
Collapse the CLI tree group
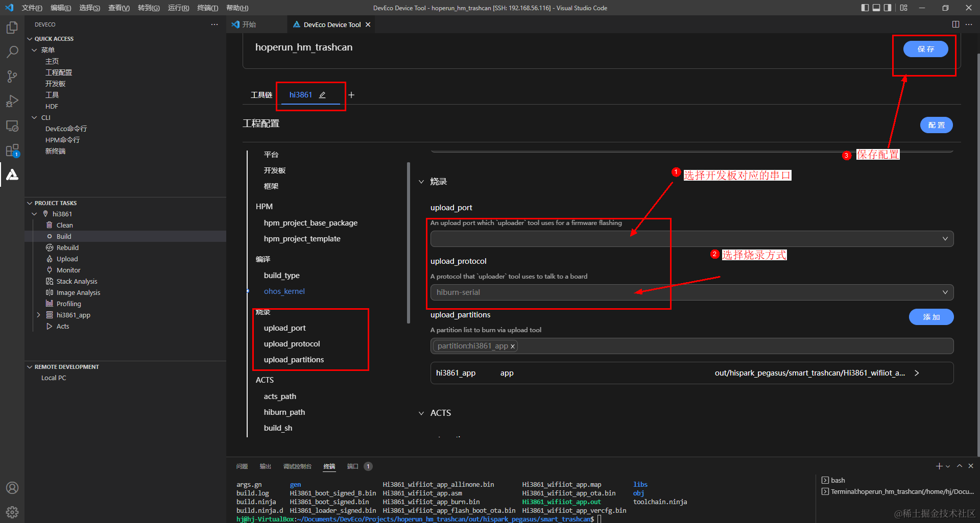tap(34, 117)
